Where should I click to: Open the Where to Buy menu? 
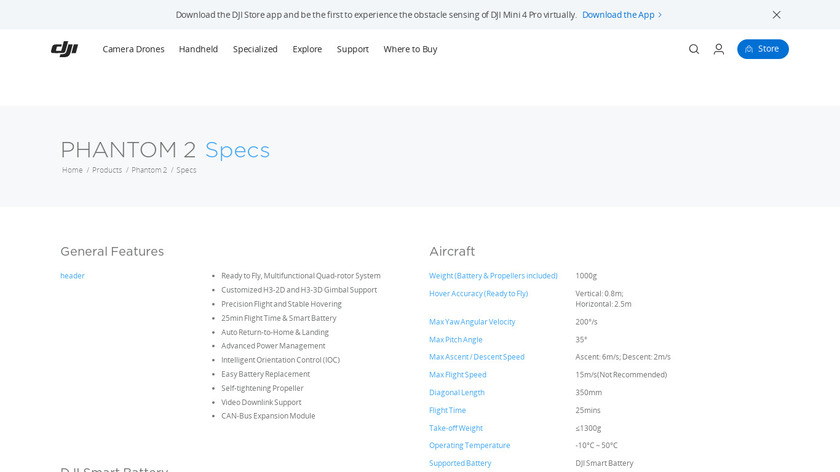[410, 49]
